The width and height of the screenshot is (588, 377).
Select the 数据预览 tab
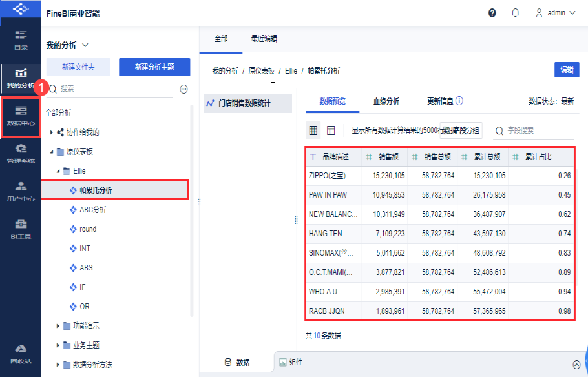point(332,101)
